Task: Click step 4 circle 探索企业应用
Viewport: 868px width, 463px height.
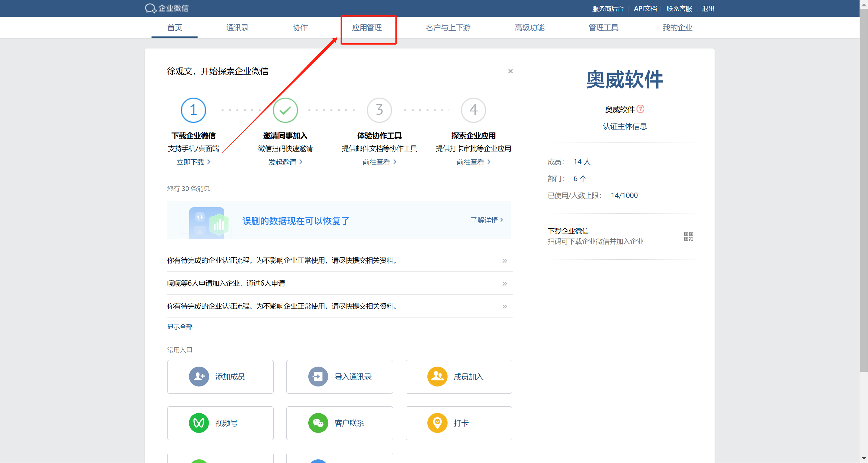Action: click(473, 110)
